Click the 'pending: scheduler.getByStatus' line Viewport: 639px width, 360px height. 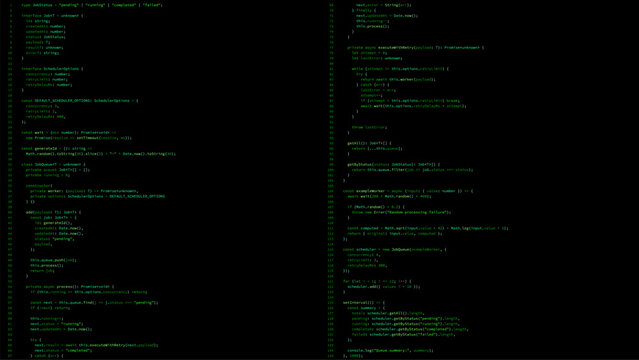(x=406, y=318)
